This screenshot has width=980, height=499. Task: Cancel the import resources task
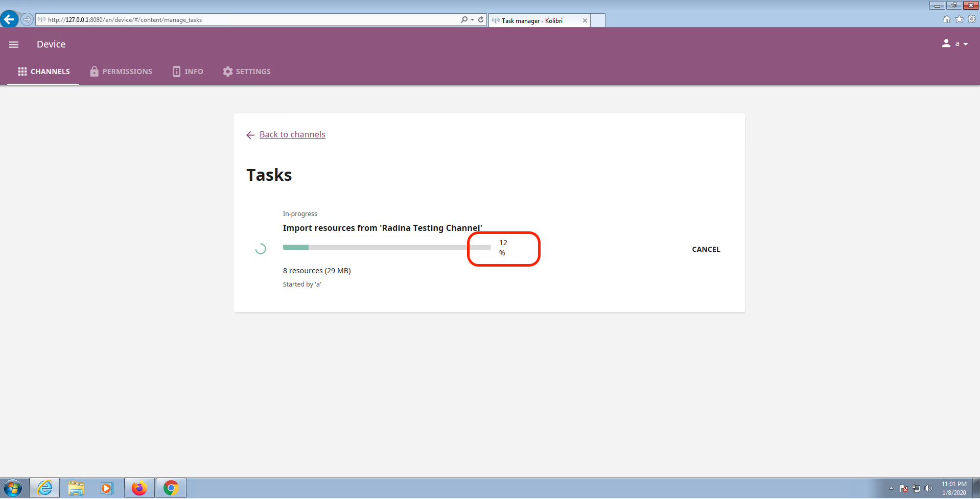click(706, 249)
